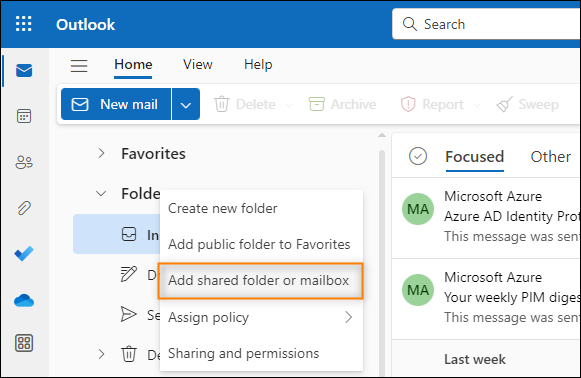Open the Report options dropdown arrow

click(477, 105)
